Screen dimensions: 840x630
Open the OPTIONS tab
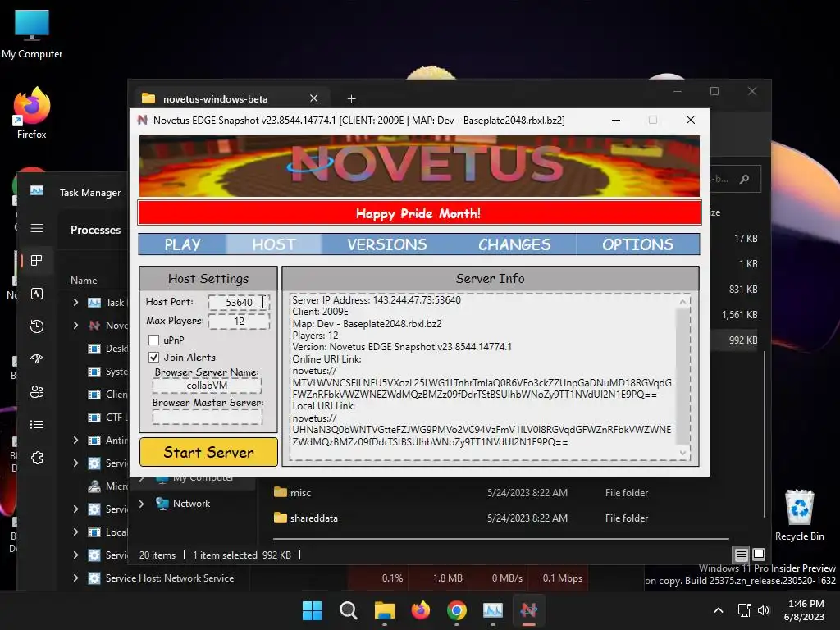pos(637,244)
